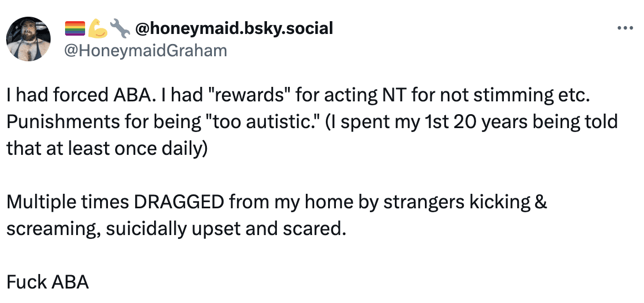Click the final line "Fuck ABA"

click(48, 282)
